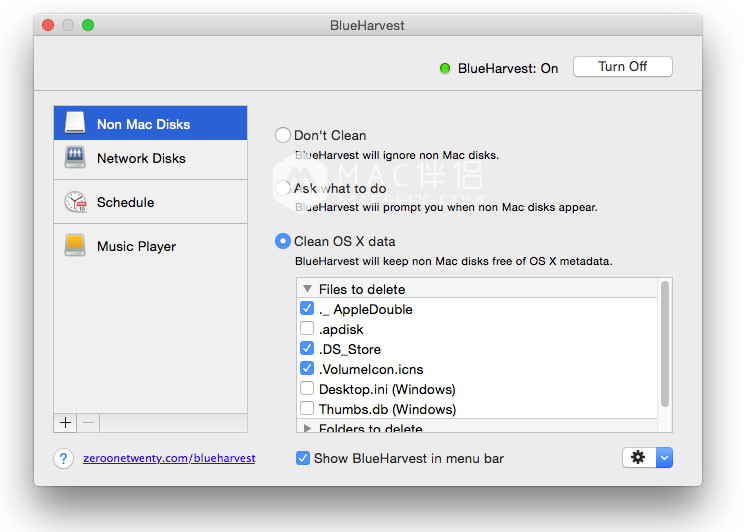Open the blue dropdown arrow beside the gear
The image size is (744, 532).
pos(664,457)
